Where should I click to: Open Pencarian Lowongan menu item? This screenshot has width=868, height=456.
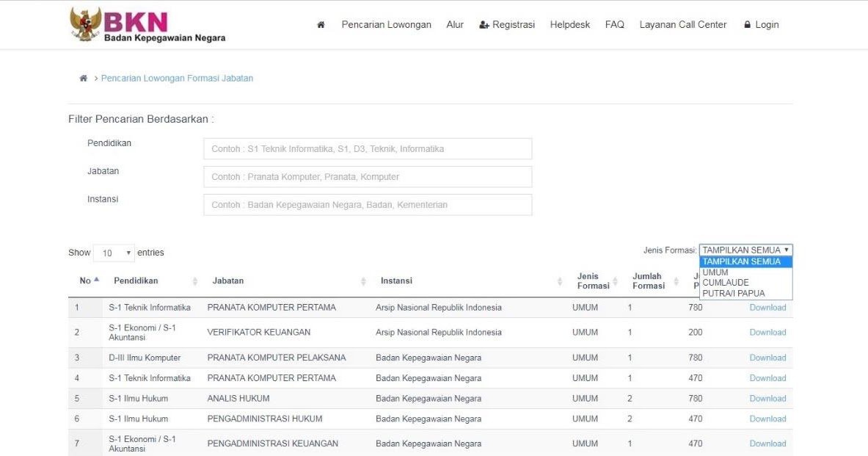point(386,25)
